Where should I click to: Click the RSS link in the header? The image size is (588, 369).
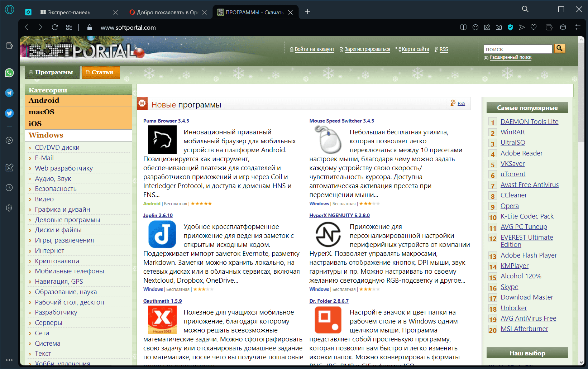pyautogui.click(x=444, y=49)
